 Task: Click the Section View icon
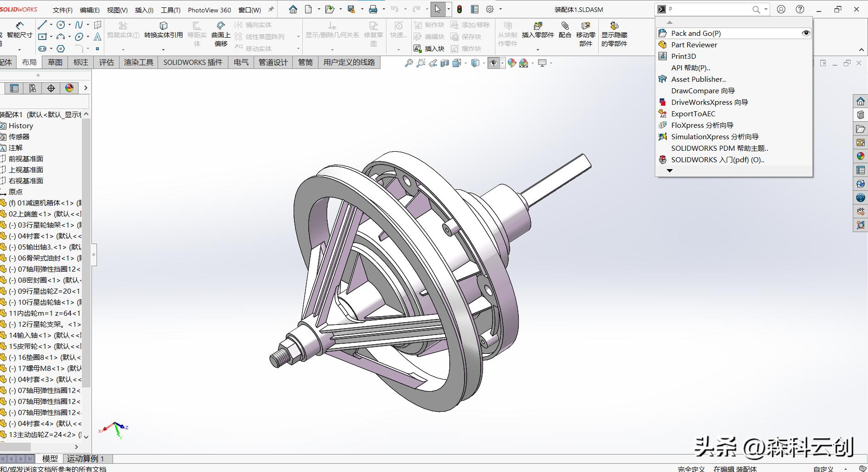tap(444, 63)
